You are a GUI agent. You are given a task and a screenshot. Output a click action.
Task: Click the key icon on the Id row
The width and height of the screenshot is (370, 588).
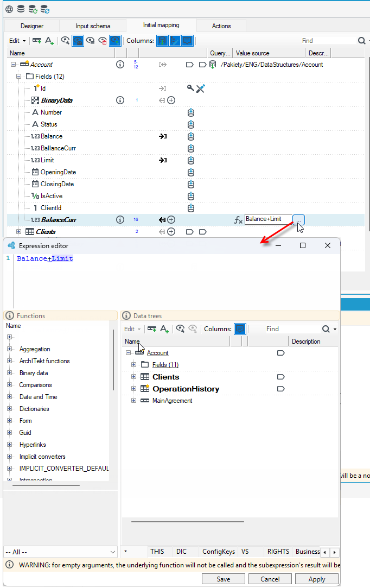(x=190, y=88)
